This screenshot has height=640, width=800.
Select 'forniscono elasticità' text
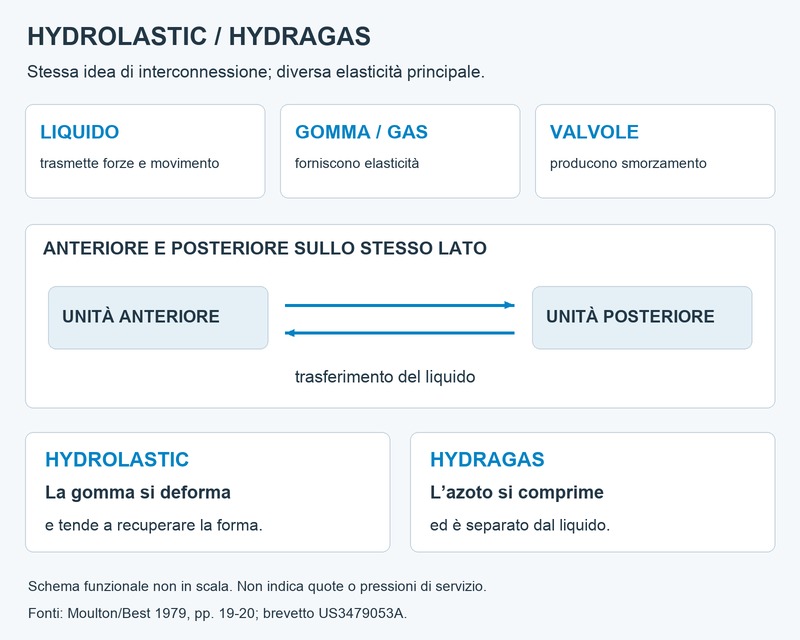click(357, 163)
